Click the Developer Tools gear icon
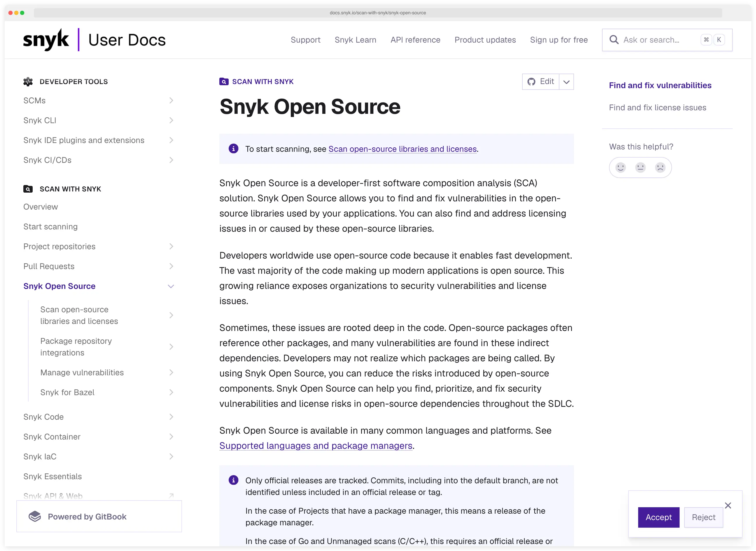The height and width of the screenshot is (551, 756). pyautogui.click(x=28, y=81)
